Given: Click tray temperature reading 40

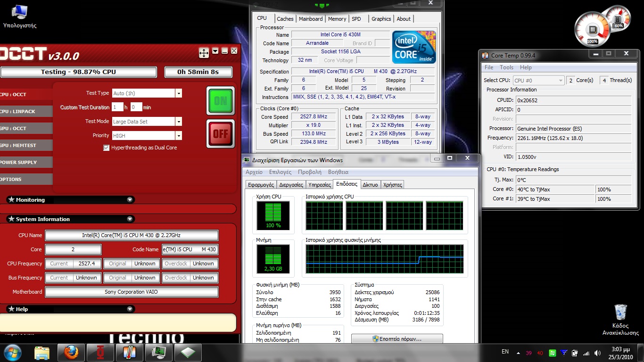Looking at the screenshot, I should [540, 353].
